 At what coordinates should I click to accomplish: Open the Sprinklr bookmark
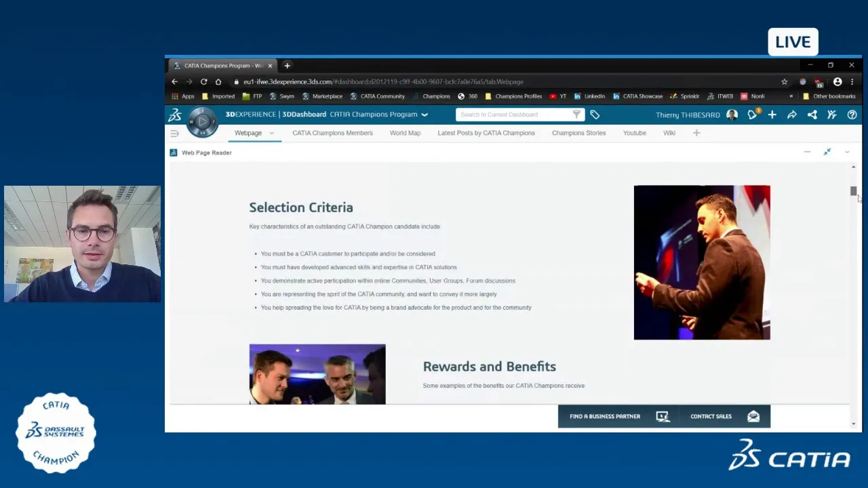point(684,96)
